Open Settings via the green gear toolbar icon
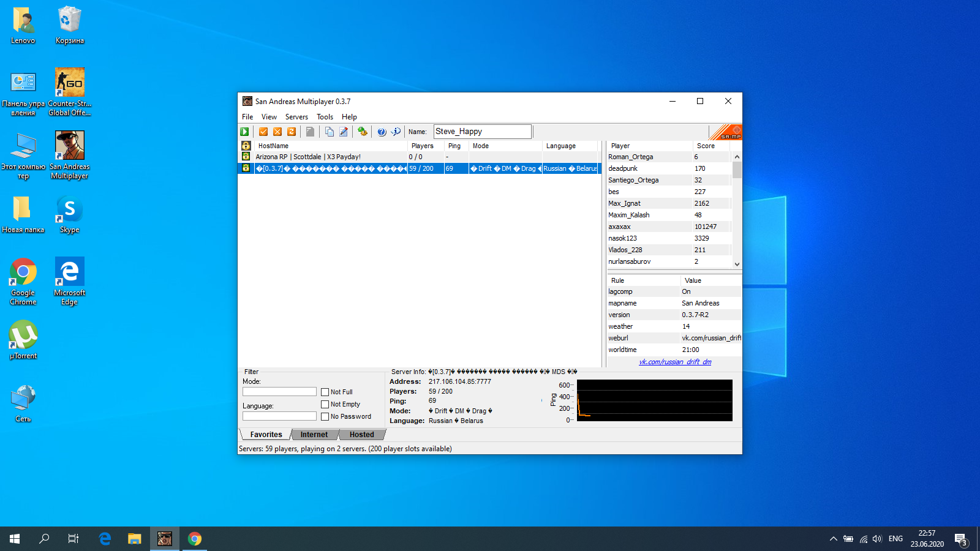 363,132
